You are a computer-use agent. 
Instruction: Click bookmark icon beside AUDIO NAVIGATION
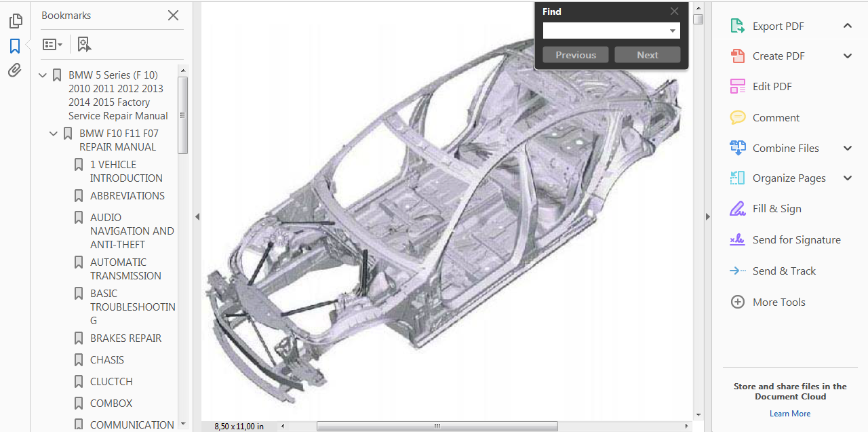[x=79, y=218]
